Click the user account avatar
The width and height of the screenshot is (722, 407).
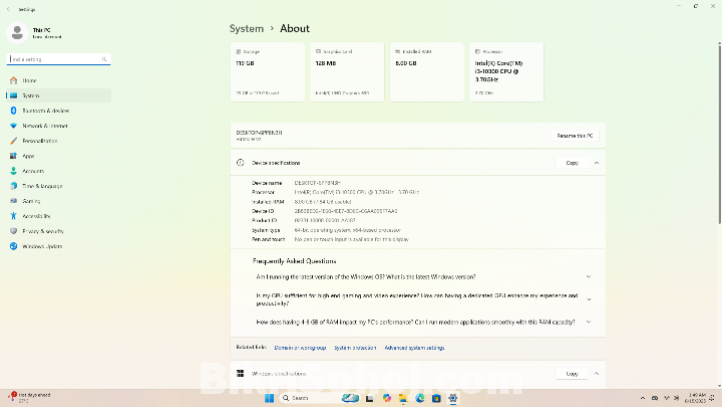[x=17, y=33]
